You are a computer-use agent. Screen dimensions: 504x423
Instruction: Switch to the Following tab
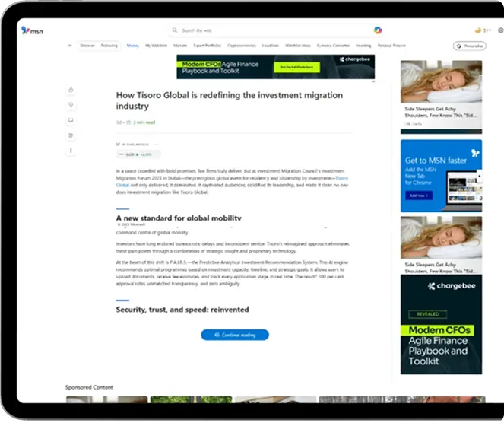[109, 46]
